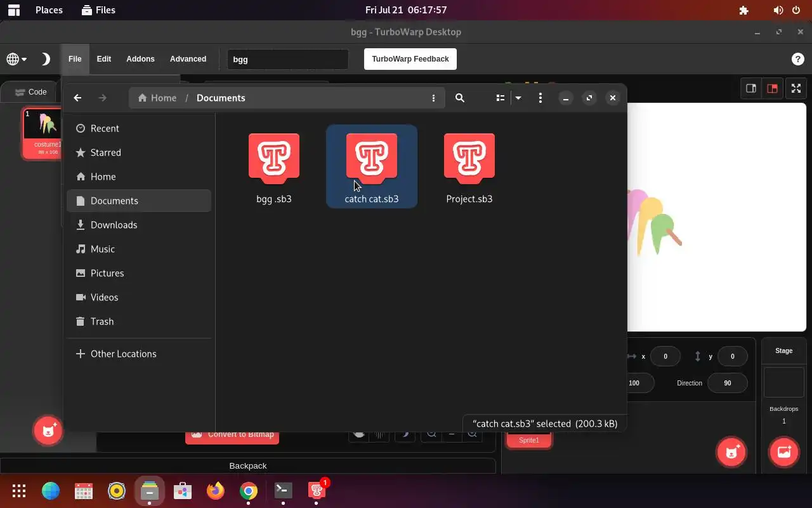Click Documents in the path bar

(221, 98)
